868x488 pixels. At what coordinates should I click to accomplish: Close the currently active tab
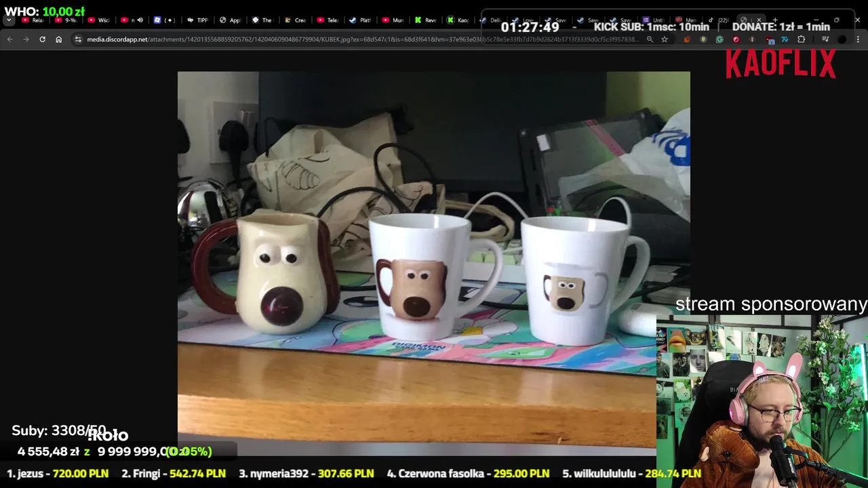(x=759, y=20)
